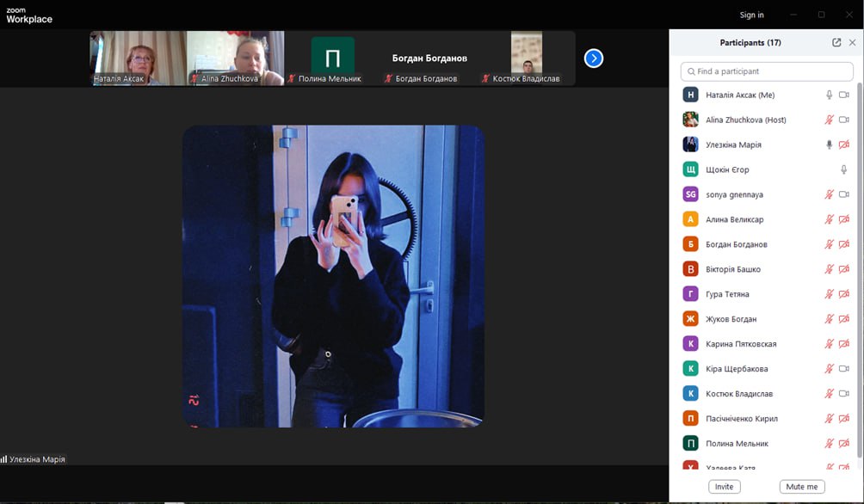Viewport: 864px width, 504px height.
Task: Click the microphone icon for Щокін Єгор
Action: tap(844, 169)
